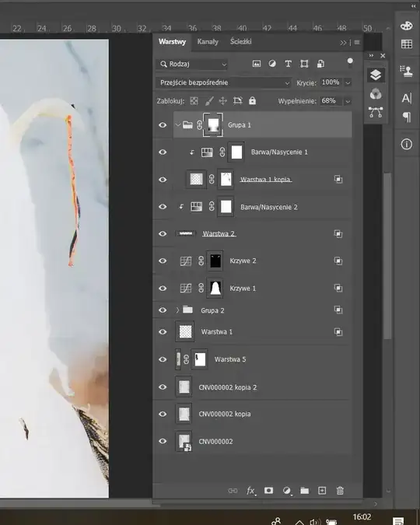The height and width of the screenshot is (525, 420).
Task: Click the Krzywe 1 layer mask thumbnail
Action: (215, 288)
